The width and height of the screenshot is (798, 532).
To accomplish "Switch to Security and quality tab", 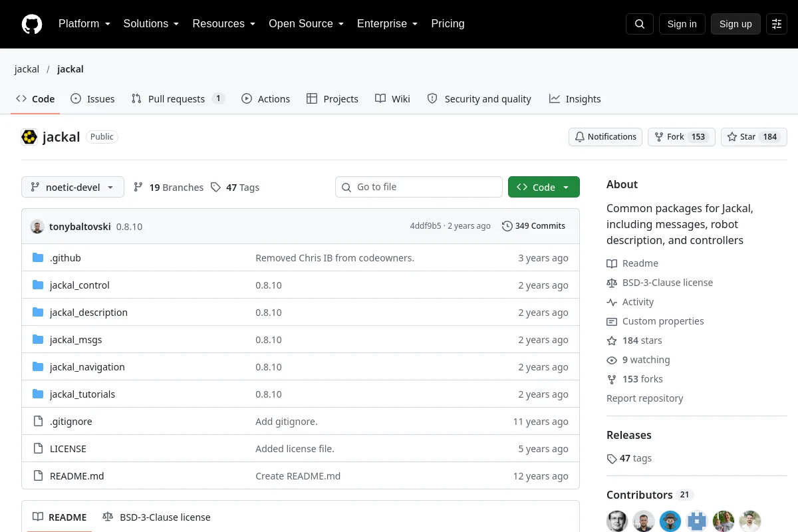I will click(479, 99).
